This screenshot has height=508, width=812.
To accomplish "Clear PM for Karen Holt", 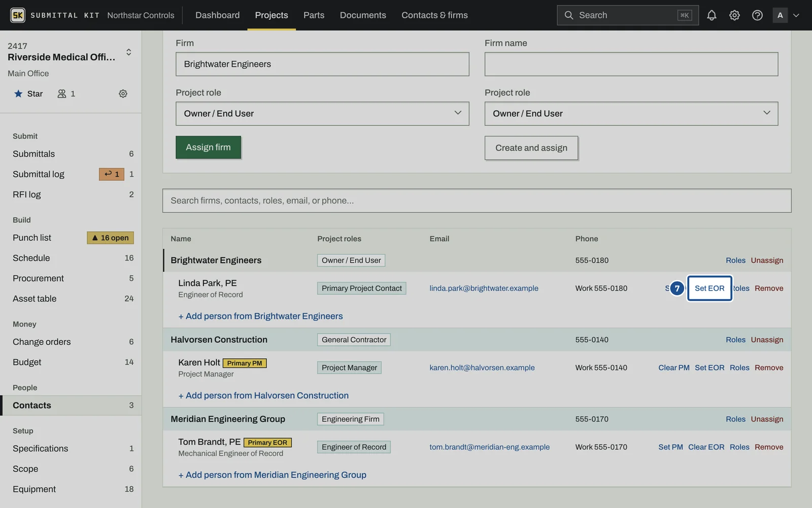I will click(x=673, y=368).
